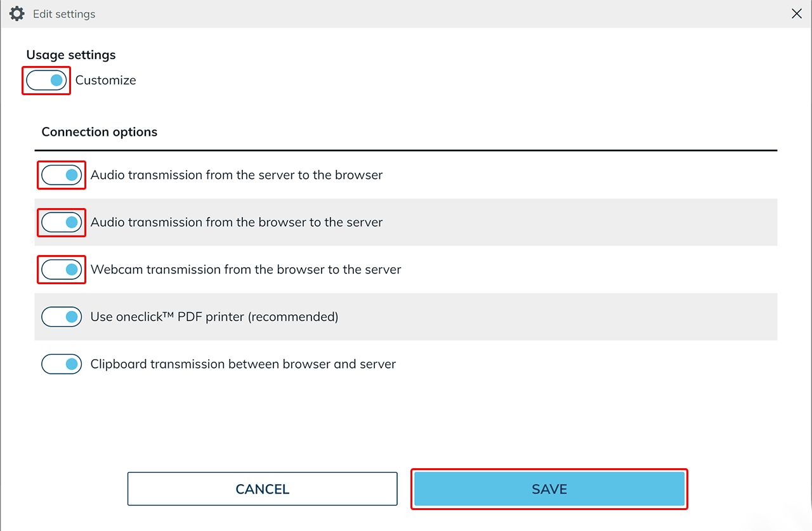This screenshot has width=812, height=531.
Task: Click the "Clipboard transmission" option label
Action: click(x=243, y=364)
